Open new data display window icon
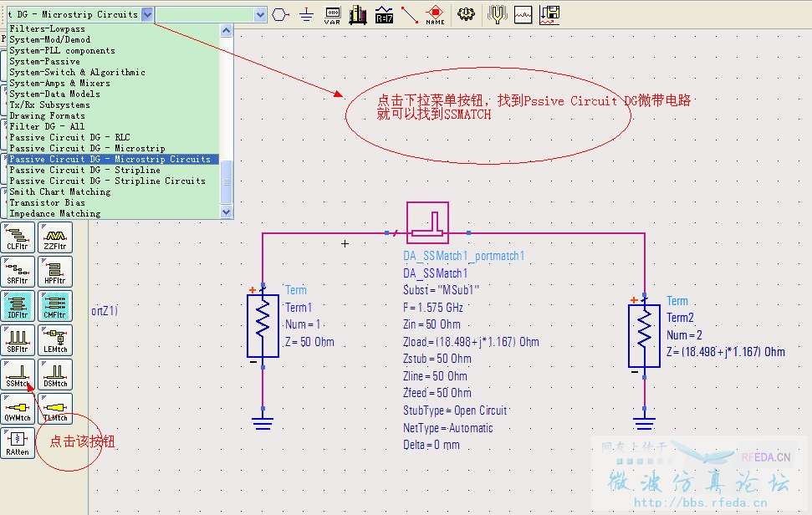 point(523,15)
